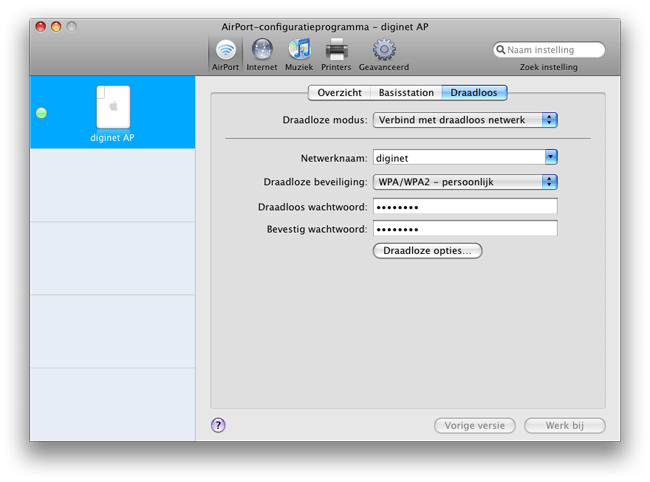Viewport: 650px width, 482px height.
Task: Switch to the Basisstation tab
Action: pyautogui.click(x=406, y=92)
